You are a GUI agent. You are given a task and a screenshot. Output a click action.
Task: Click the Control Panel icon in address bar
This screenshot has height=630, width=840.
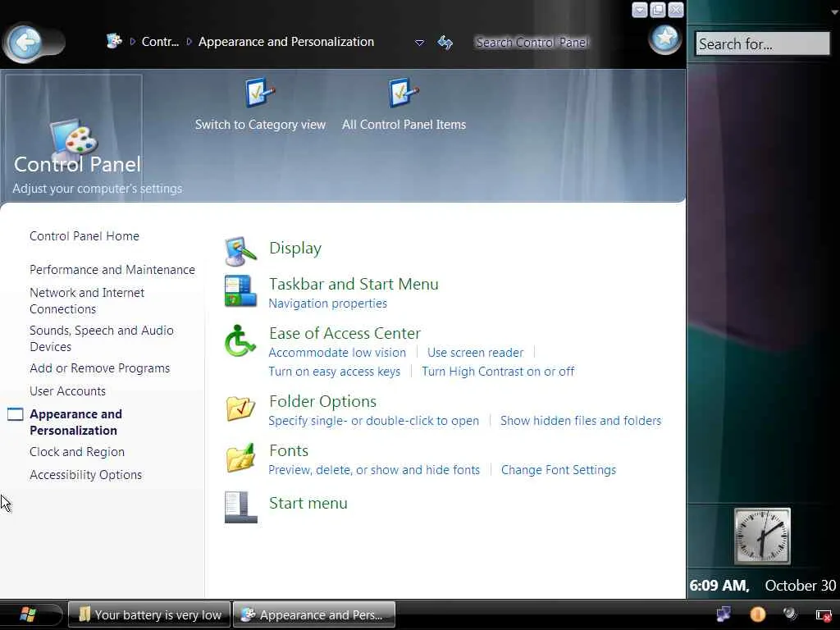(113, 41)
